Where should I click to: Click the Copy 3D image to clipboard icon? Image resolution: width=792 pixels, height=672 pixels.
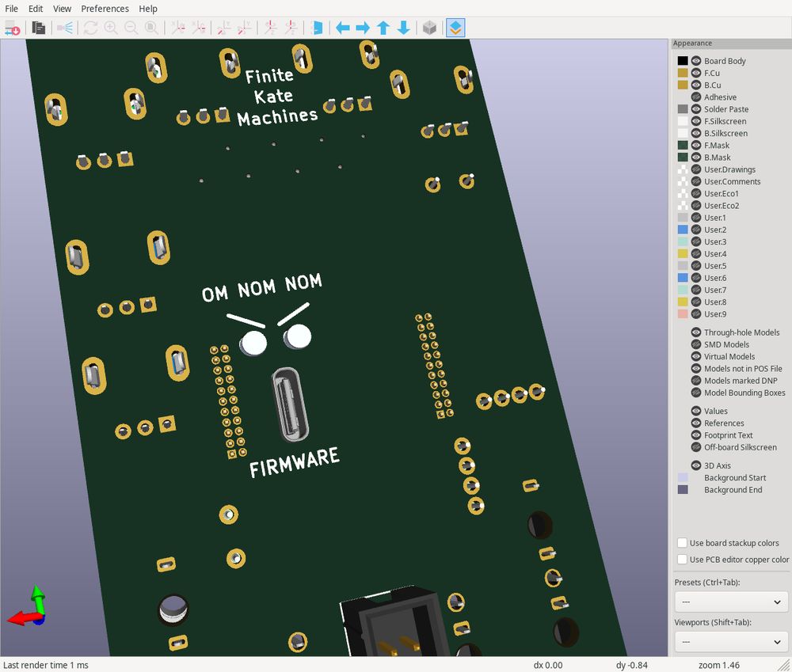coord(38,28)
